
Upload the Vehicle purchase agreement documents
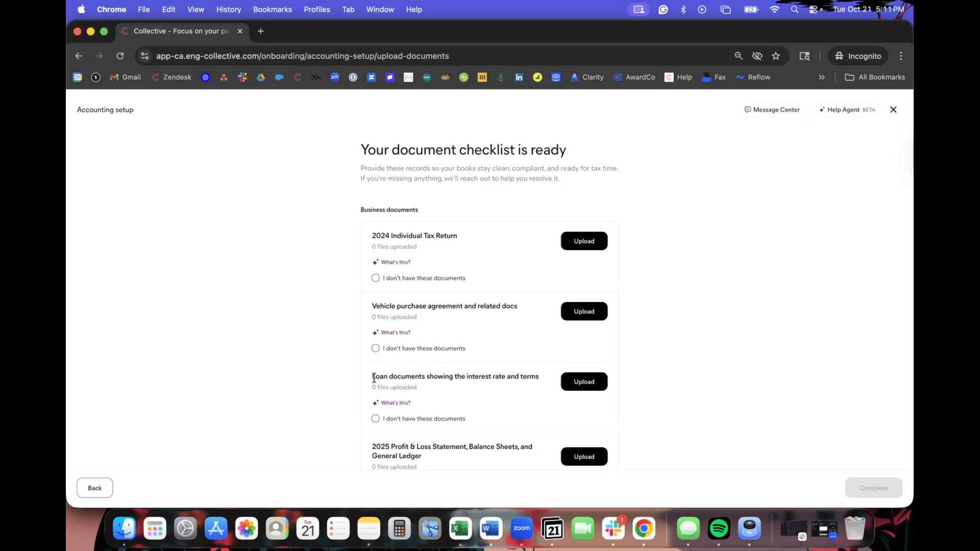(584, 311)
